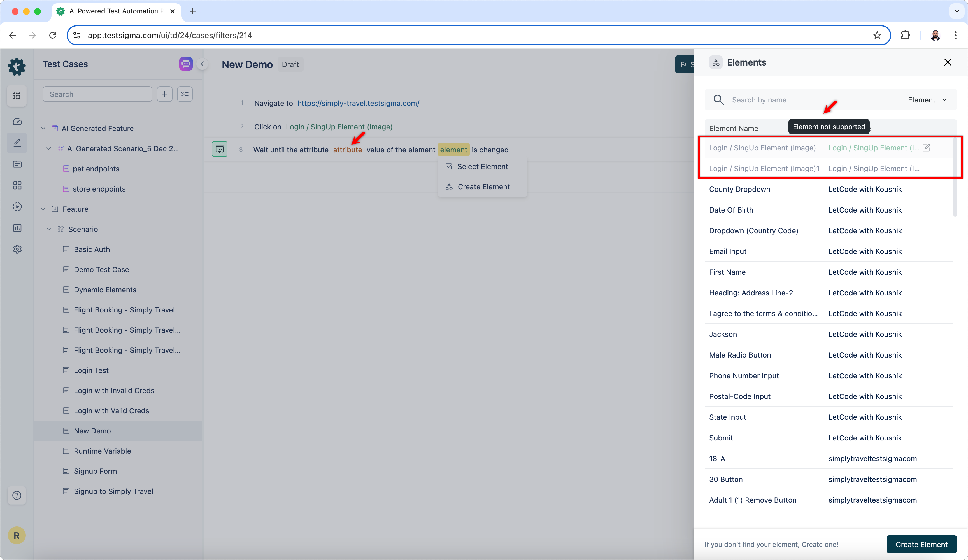
Task: Collapse the Test Cases side panel arrow
Action: (x=202, y=64)
